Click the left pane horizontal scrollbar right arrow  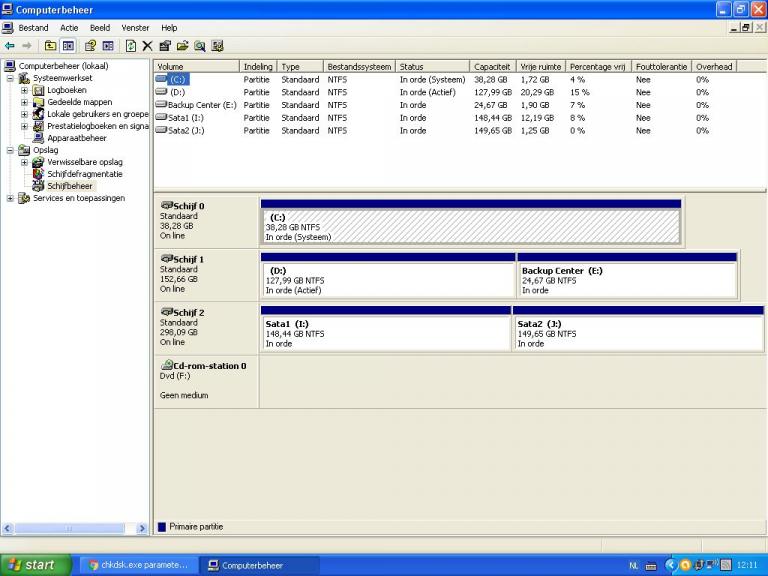(142, 528)
